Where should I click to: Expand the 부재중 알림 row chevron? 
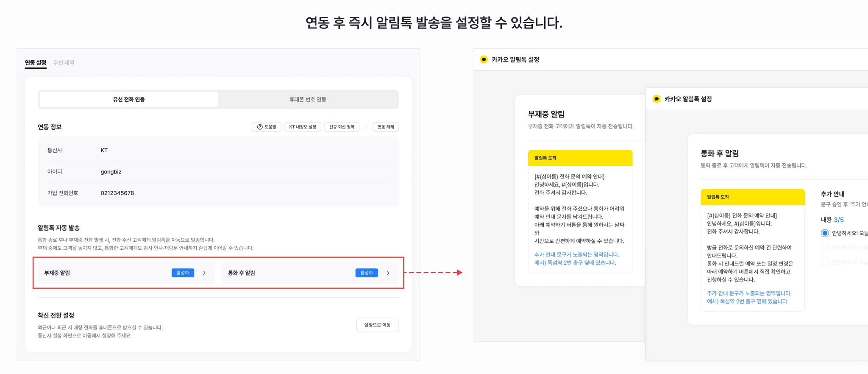point(204,273)
